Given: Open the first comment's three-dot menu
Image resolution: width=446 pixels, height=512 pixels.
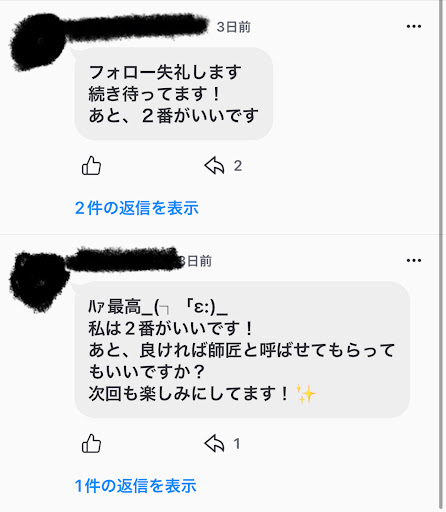Looking at the screenshot, I should 414,26.
